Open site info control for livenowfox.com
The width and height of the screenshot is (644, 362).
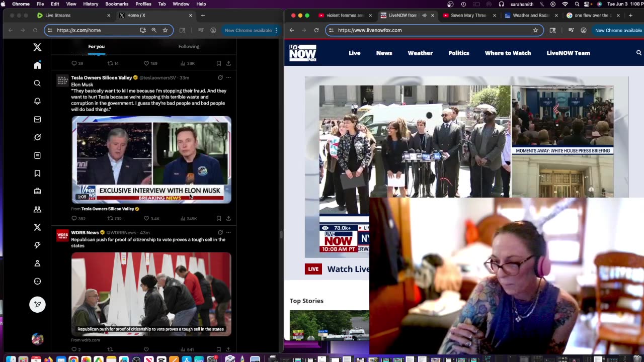coord(331,30)
